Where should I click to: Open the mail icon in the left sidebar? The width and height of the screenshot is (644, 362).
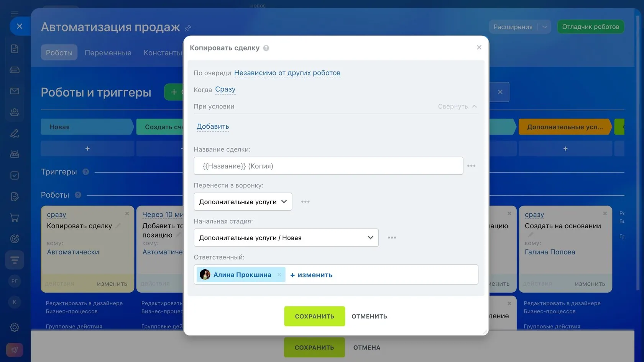click(x=15, y=91)
